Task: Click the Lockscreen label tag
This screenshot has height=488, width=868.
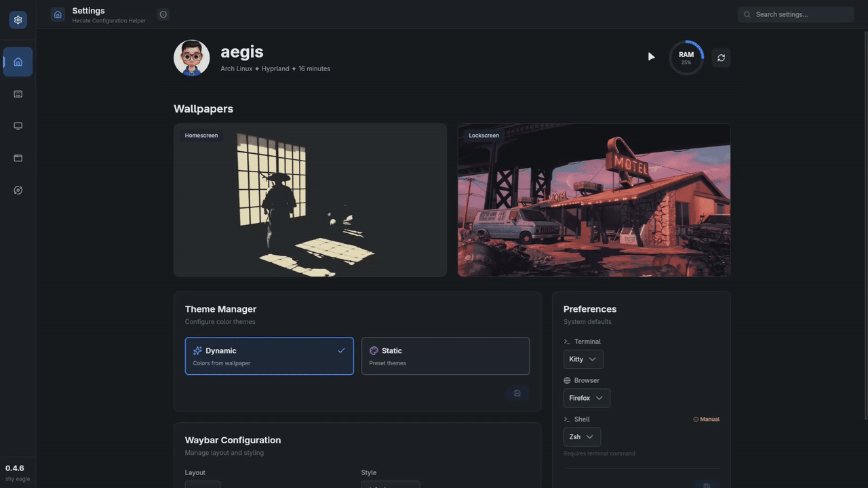Action: (x=484, y=136)
